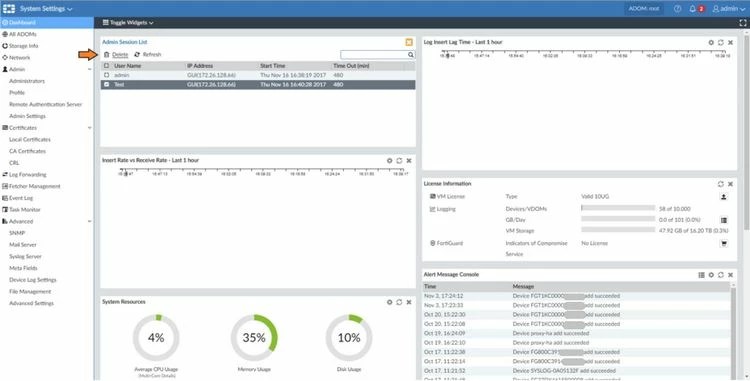The height and width of the screenshot is (381, 750).
Task: Click VM Storage usage progress bar
Action: pyautogui.click(x=618, y=230)
